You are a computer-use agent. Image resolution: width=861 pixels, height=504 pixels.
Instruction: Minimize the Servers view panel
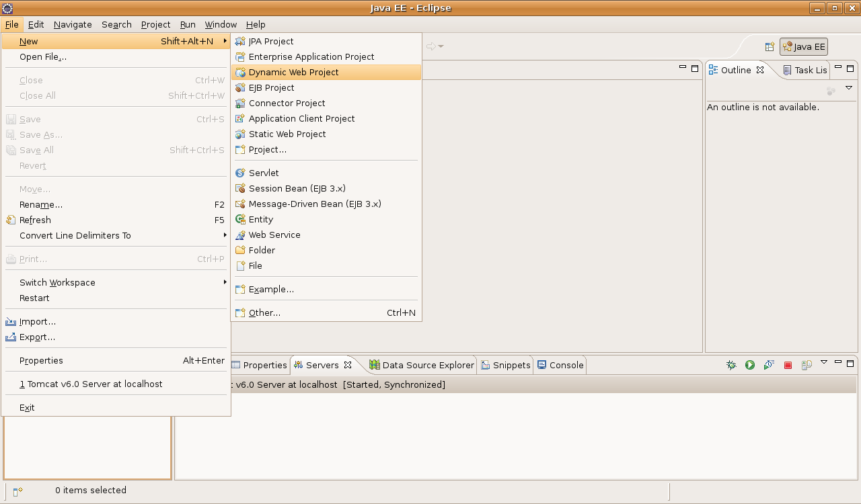pyautogui.click(x=838, y=362)
